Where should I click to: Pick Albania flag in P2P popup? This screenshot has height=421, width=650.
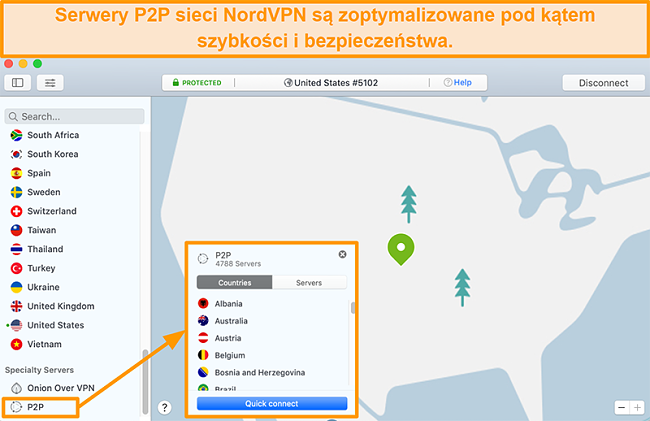coord(203,304)
